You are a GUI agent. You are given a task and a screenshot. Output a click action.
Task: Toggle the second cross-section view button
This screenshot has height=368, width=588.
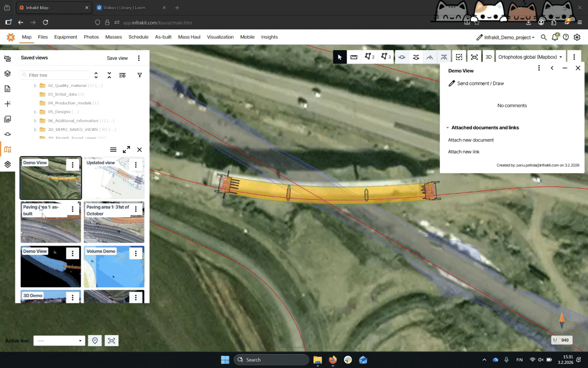click(x=416, y=57)
